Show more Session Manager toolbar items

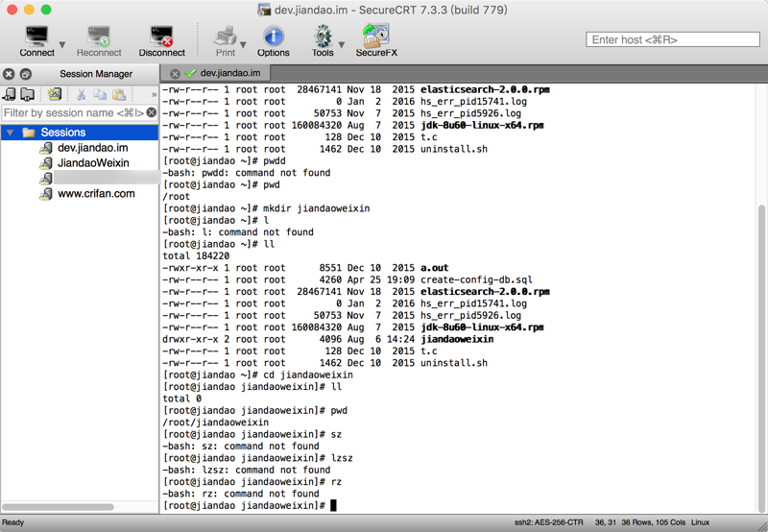coord(154,94)
